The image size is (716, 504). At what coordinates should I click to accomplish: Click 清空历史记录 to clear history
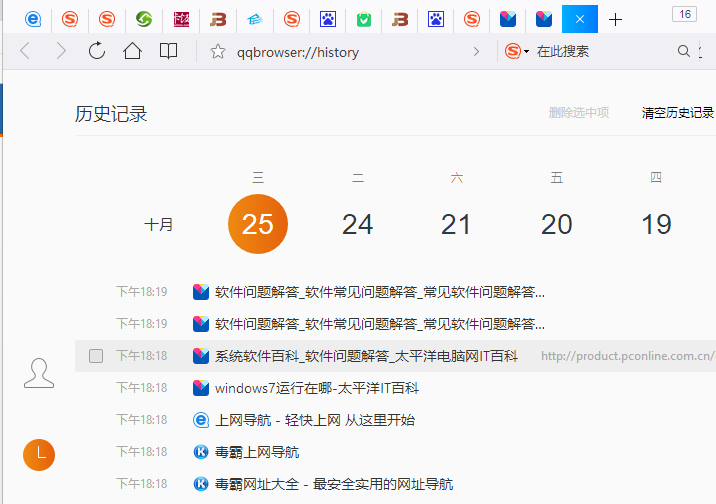point(677,113)
